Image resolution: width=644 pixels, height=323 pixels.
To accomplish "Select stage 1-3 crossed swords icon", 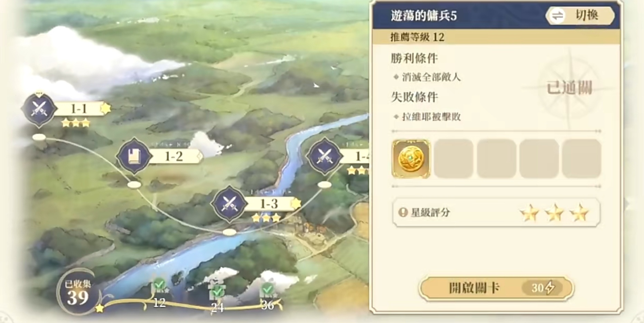I will pyautogui.click(x=229, y=204).
